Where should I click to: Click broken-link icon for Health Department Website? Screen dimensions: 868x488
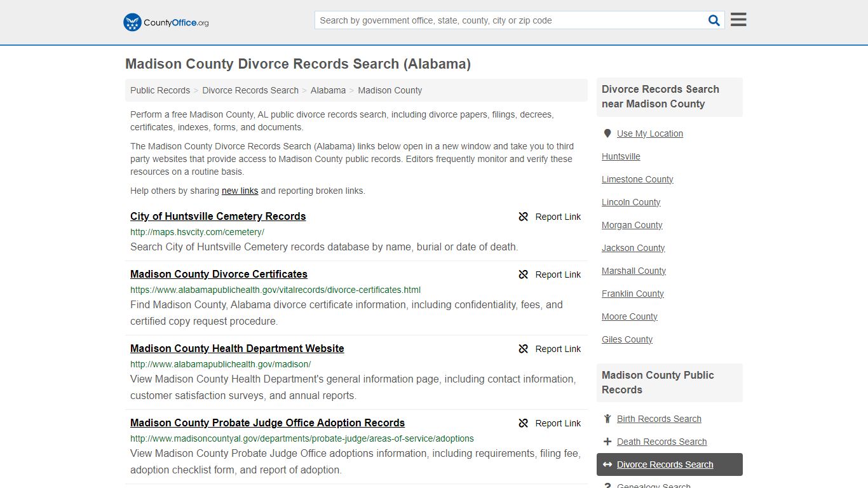pyautogui.click(x=524, y=349)
